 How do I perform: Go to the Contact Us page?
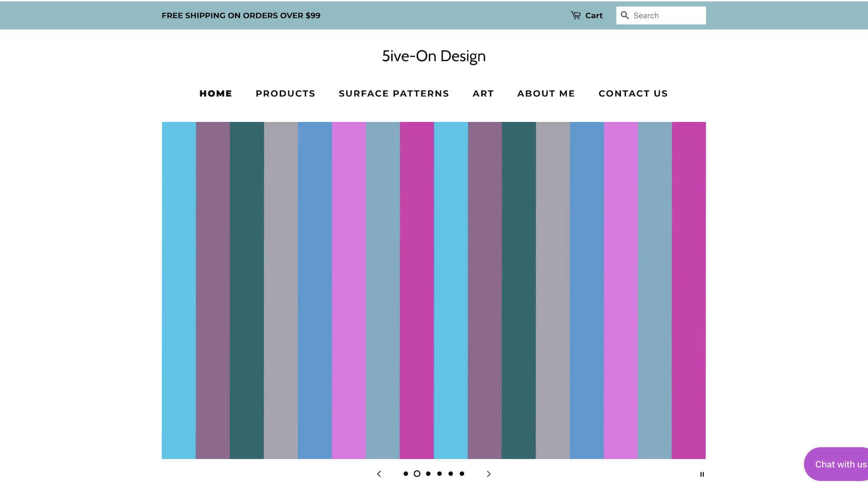coord(633,94)
